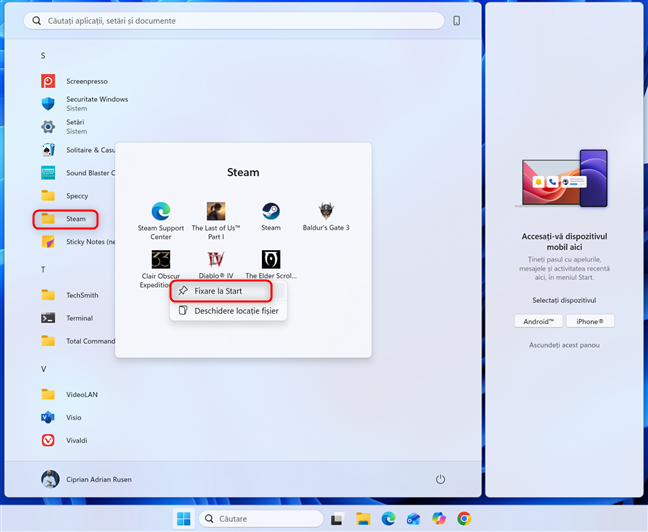Open Vivaldi browser from the list
The width and height of the screenshot is (648, 532).
click(76, 440)
